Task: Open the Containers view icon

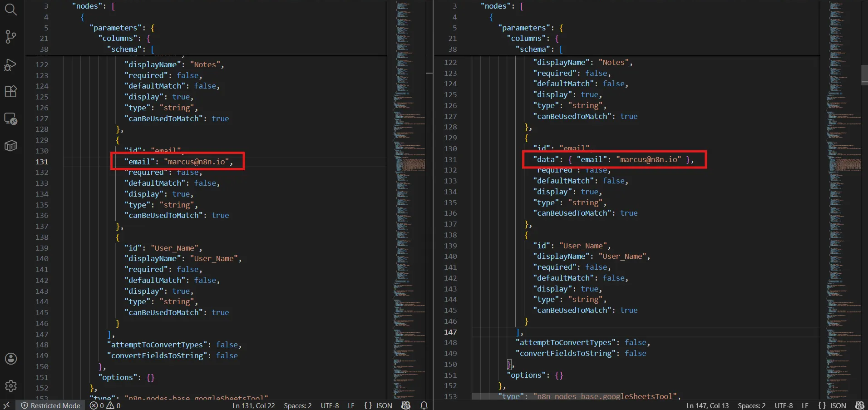Action: tap(10, 146)
